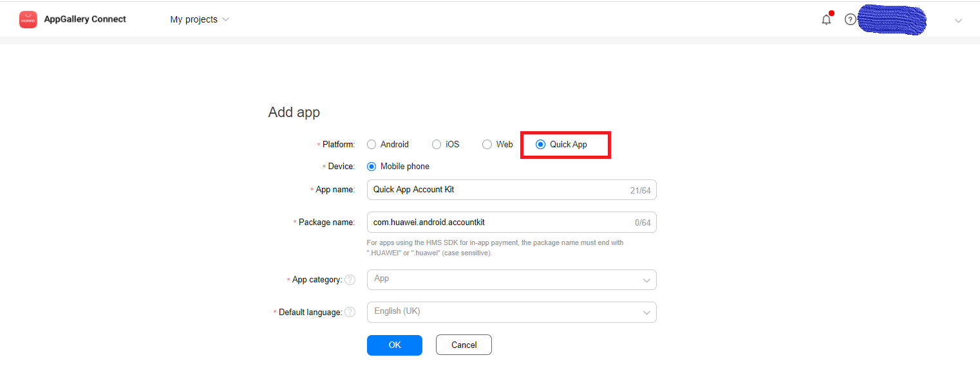Click the OK button
980x373 pixels.
point(395,345)
